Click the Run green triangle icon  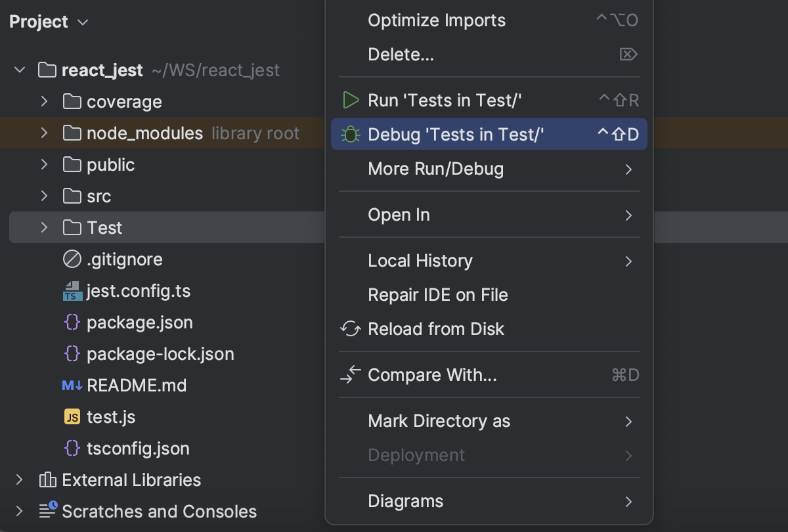(x=351, y=100)
